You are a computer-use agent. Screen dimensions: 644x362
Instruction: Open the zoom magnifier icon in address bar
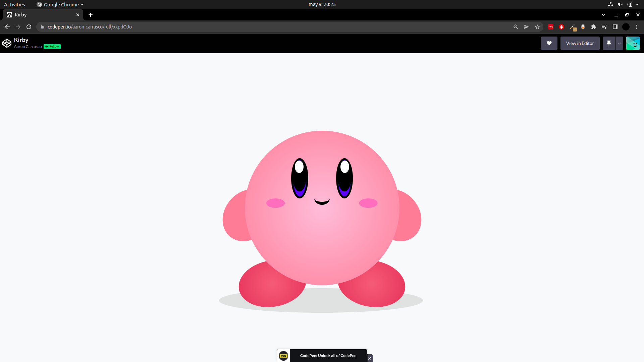point(516,27)
